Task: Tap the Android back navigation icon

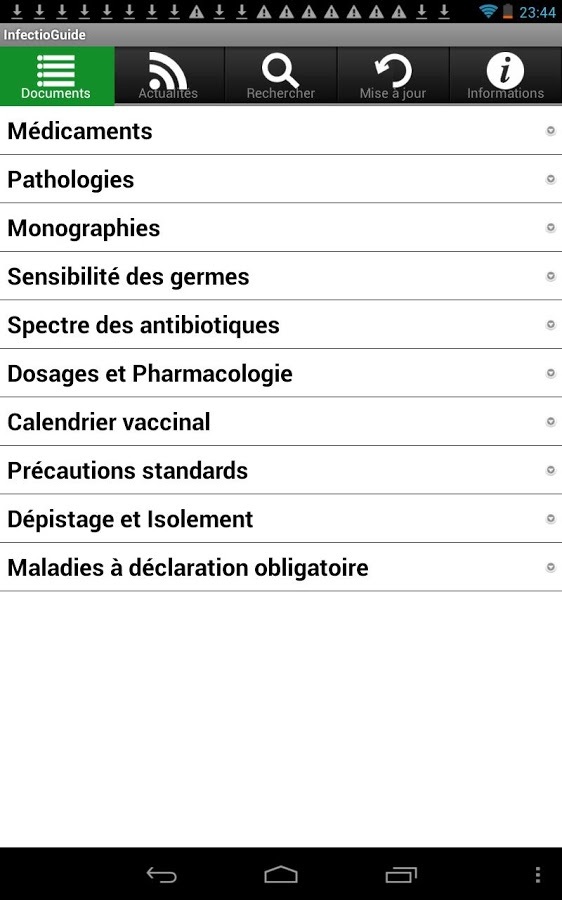Action: [161, 875]
